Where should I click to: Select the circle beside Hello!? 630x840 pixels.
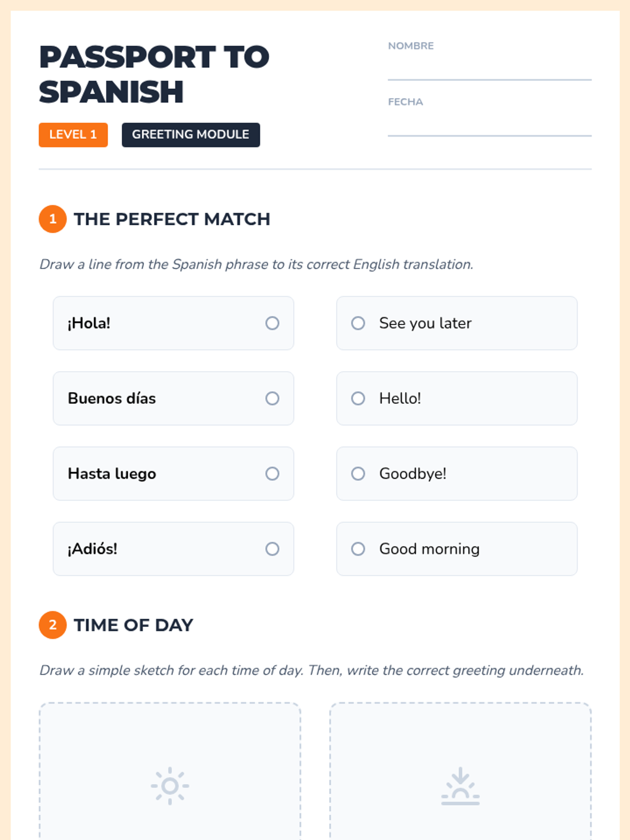(x=358, y=398)
